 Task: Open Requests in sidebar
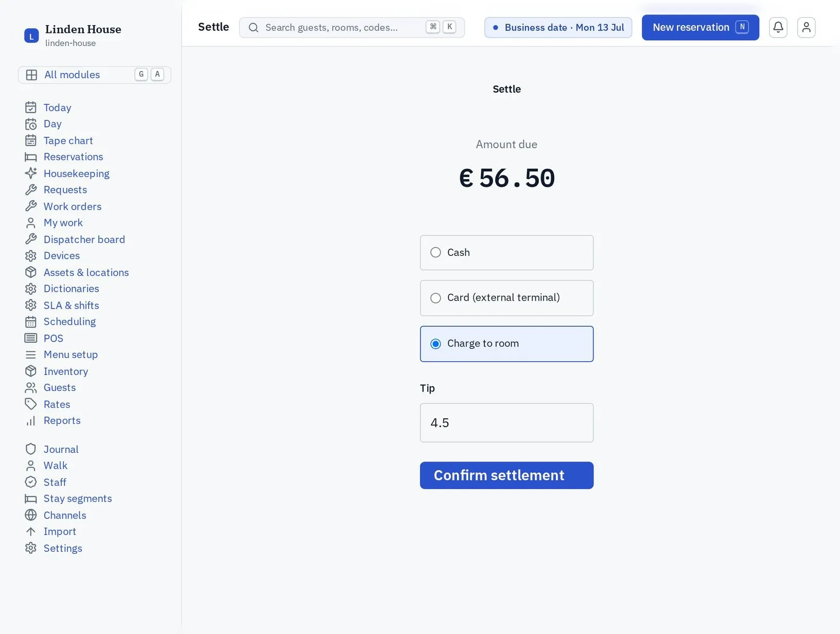pos(65,190)
